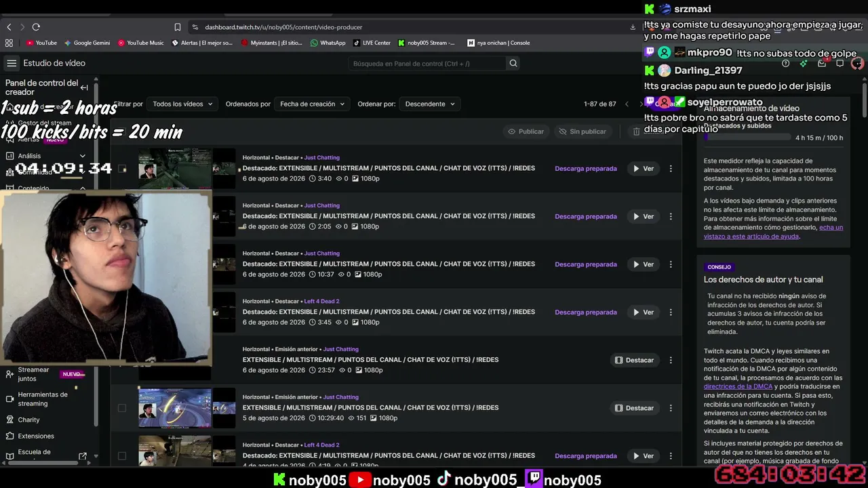
Task: Click the right panel vertical scrollbar
Action: pos(864,100)
